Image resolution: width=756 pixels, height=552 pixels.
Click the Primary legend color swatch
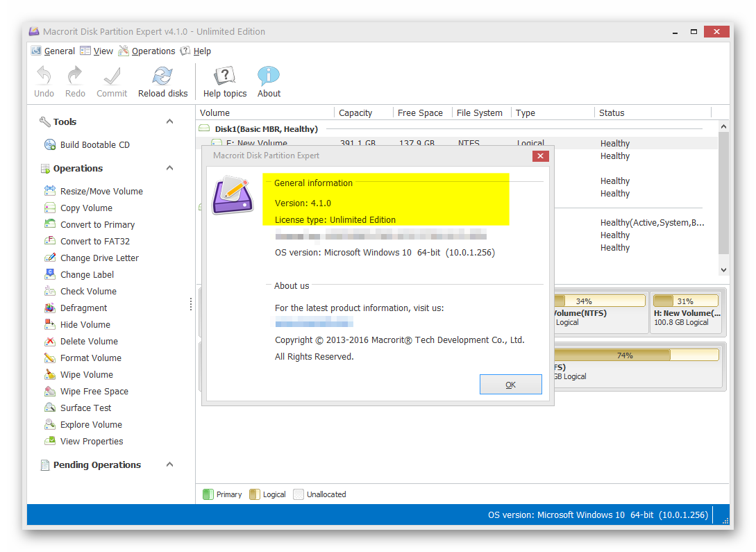(x=208, y=494)
